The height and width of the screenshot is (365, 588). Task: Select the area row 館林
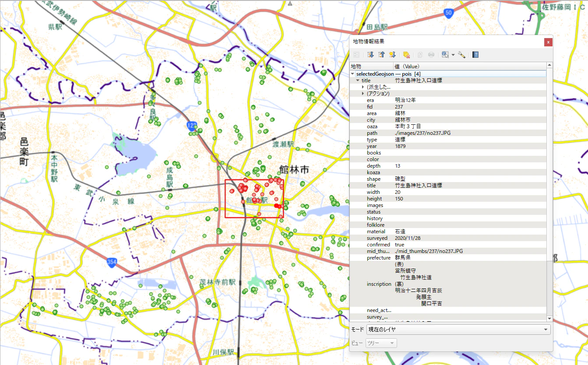pos(448,113)
